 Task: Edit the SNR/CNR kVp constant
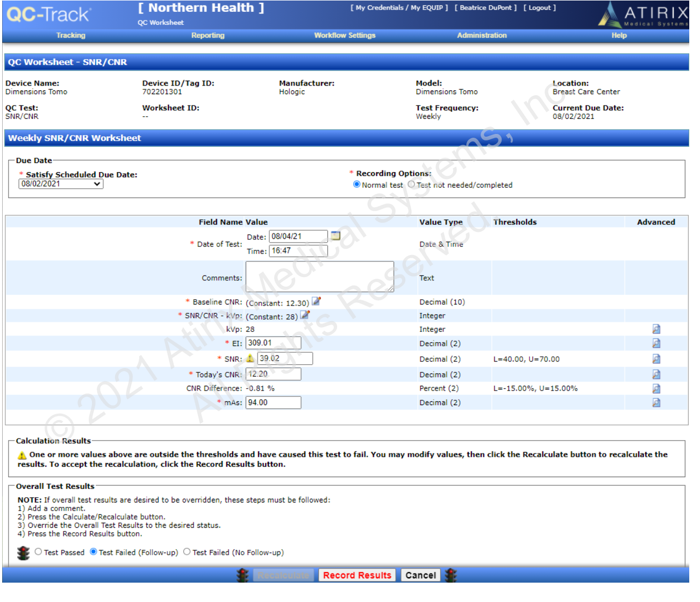coord(305,315)
